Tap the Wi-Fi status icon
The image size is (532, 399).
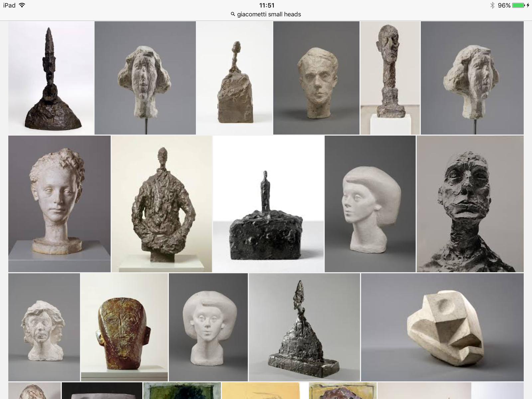(x=22, y=5)
